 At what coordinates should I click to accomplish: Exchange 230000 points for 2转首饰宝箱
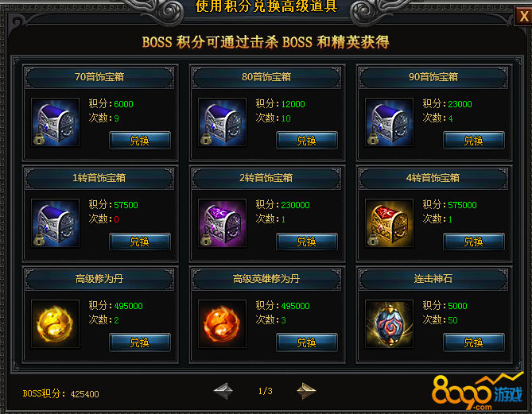point(307,242)
